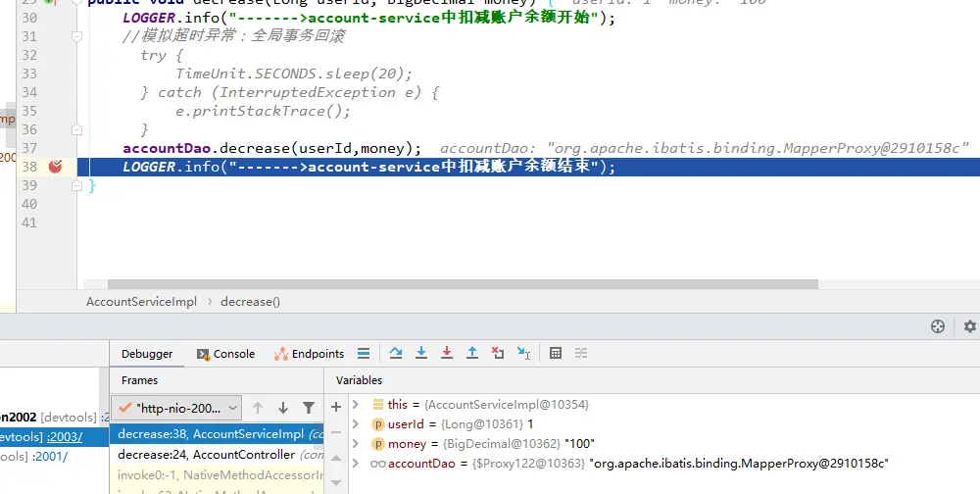
Task: Expand the userId variable node
Action: [x=356, y=424]
